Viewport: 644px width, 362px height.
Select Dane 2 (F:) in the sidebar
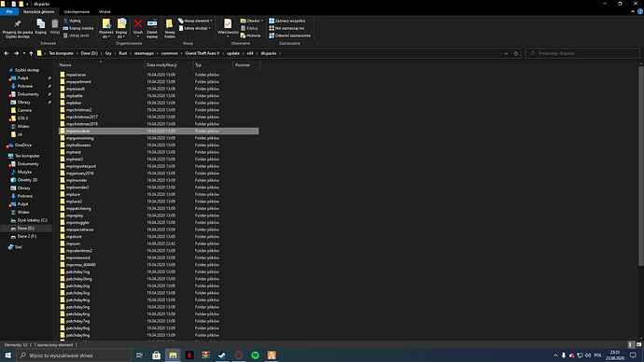coord(27,236)
